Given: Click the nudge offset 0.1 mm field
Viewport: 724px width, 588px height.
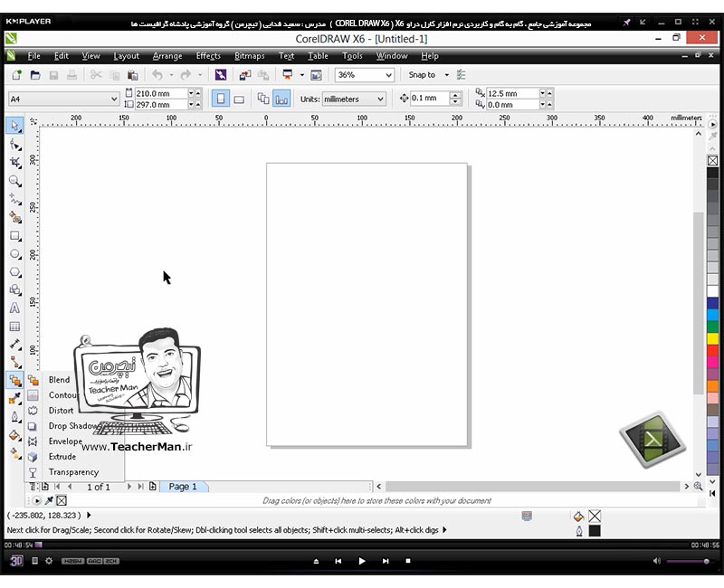Looking at the screenshot, I should click(429, 99).
